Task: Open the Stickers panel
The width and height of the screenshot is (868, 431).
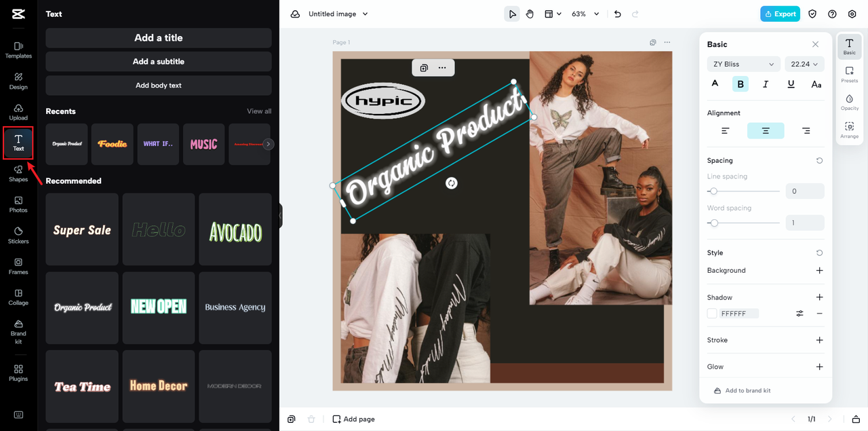Action: 18,236
